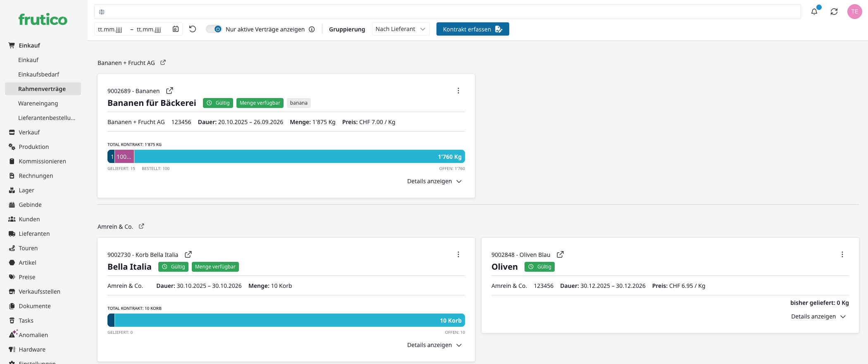Open more options for Oliven contract
Screen dimensions: 868x364
point(842,254)
